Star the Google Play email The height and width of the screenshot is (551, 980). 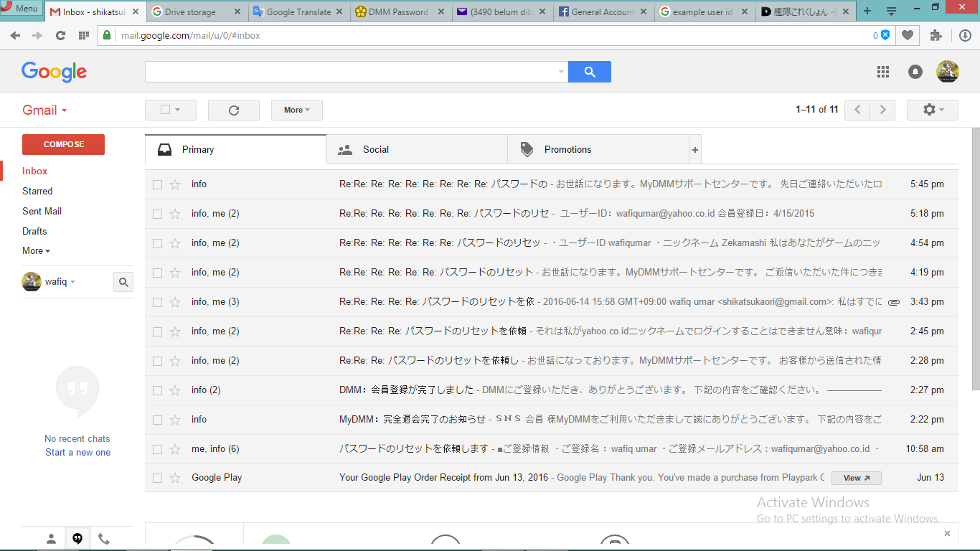tap(175, 478)
